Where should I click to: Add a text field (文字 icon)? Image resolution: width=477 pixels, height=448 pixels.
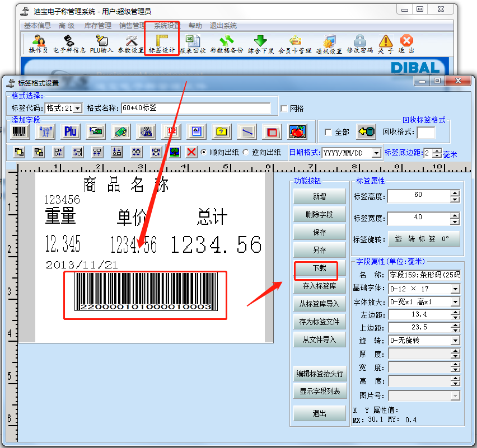(x=45, y=131)
